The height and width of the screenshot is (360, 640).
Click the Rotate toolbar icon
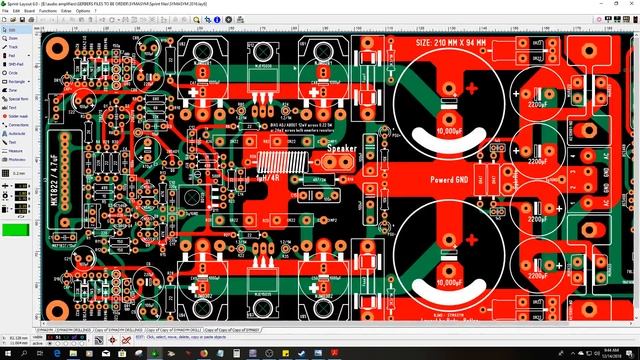click(x=111, y=20)
